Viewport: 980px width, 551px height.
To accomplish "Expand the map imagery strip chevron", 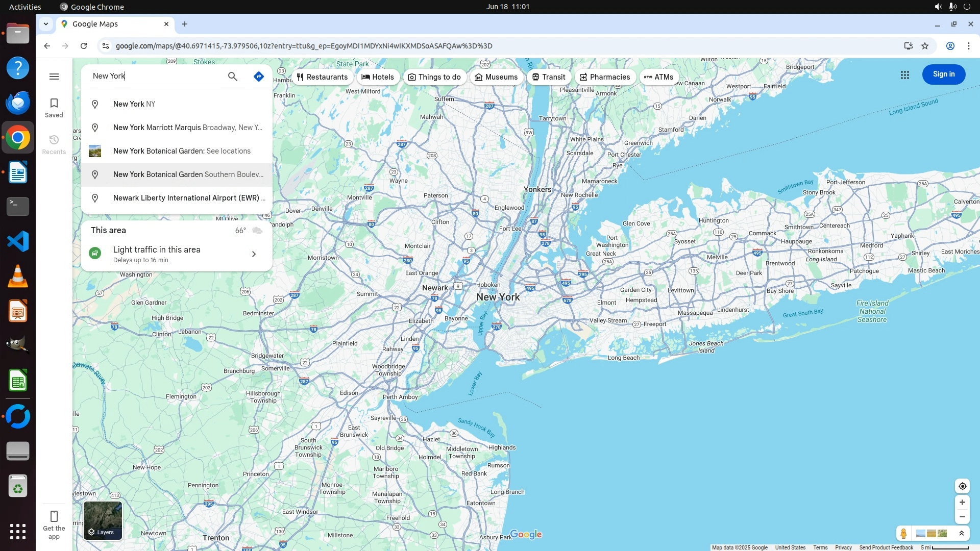I will tap(962, 534).
